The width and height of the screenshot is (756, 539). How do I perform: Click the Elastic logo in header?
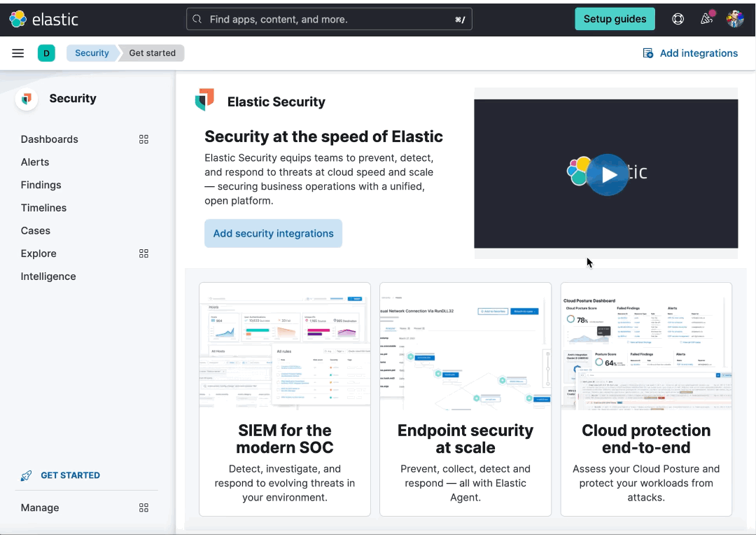[43, 20]
